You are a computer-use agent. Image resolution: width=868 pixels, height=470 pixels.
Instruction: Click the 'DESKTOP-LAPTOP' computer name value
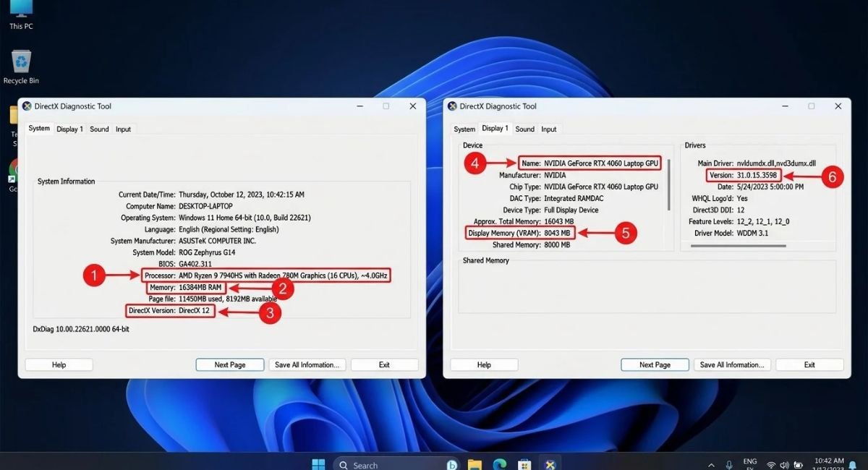[x=206, y=206]
